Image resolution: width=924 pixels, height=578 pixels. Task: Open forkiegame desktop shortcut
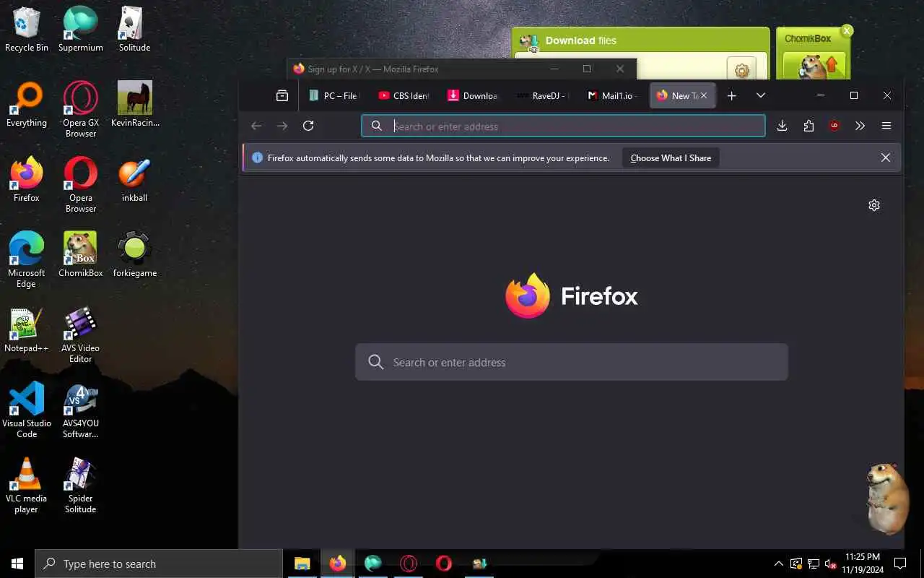(135, 255)
